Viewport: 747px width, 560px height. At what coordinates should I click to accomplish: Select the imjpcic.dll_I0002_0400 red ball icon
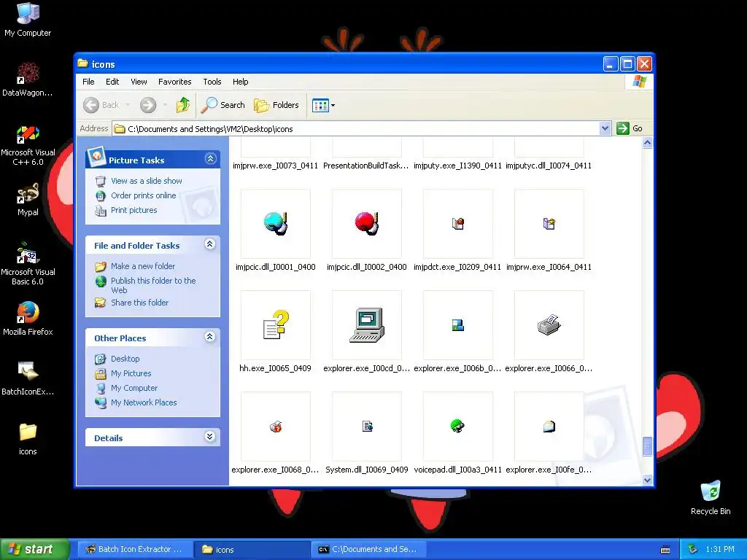tap(367, 223)
